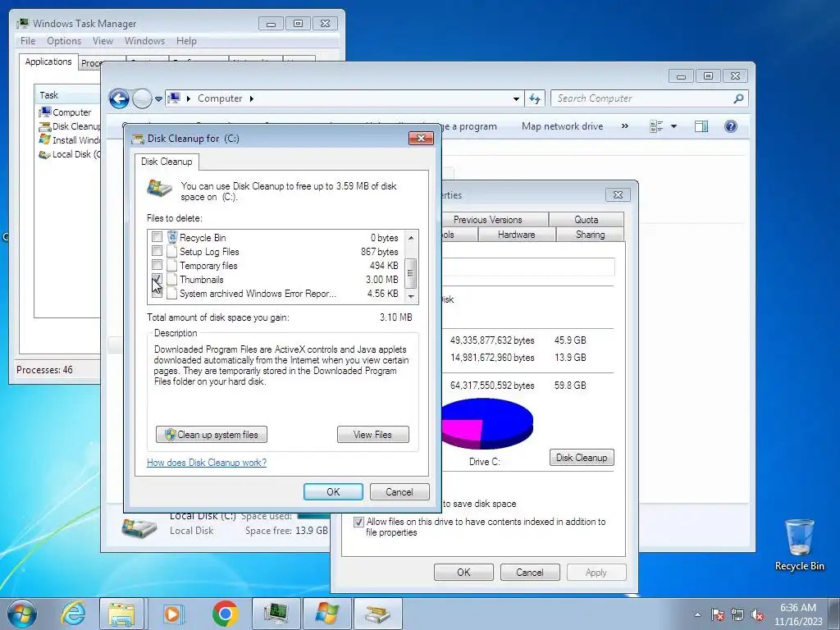Open Windows Explorer taskbar icon

pos(121,614)
